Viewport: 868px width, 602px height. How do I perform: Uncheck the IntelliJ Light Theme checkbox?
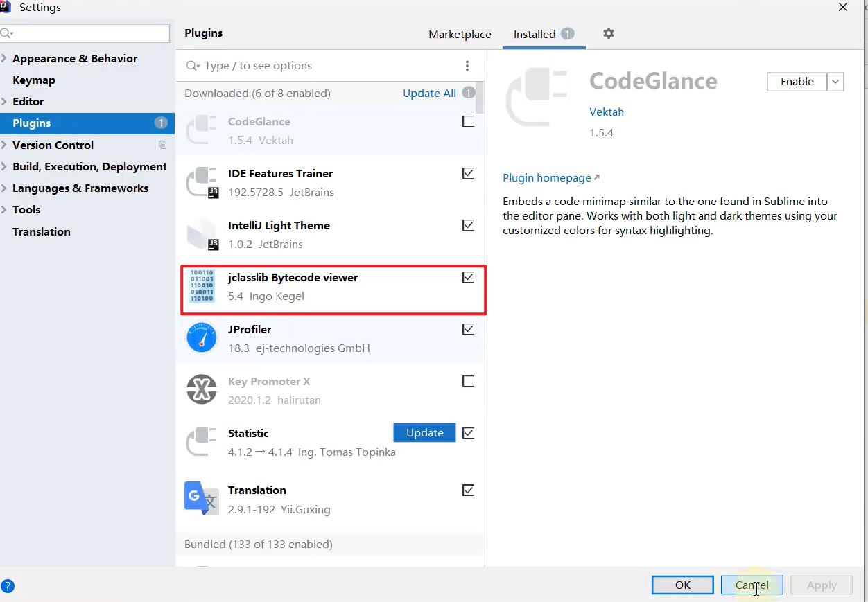pyautogui.click(x=469, y=225)
